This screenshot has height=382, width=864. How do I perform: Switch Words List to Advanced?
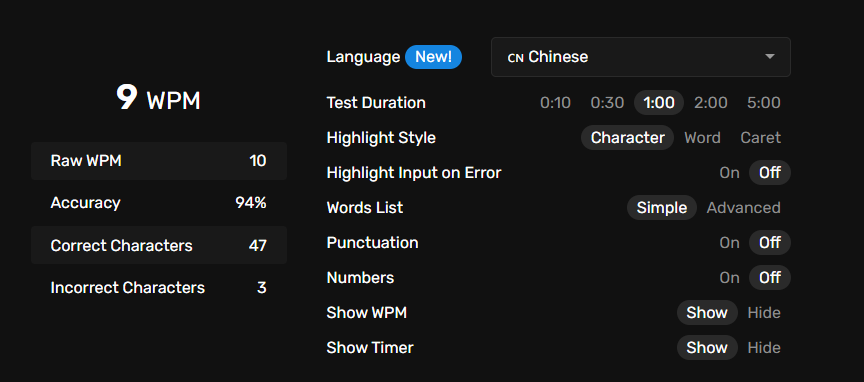click(x=743, y=208)
